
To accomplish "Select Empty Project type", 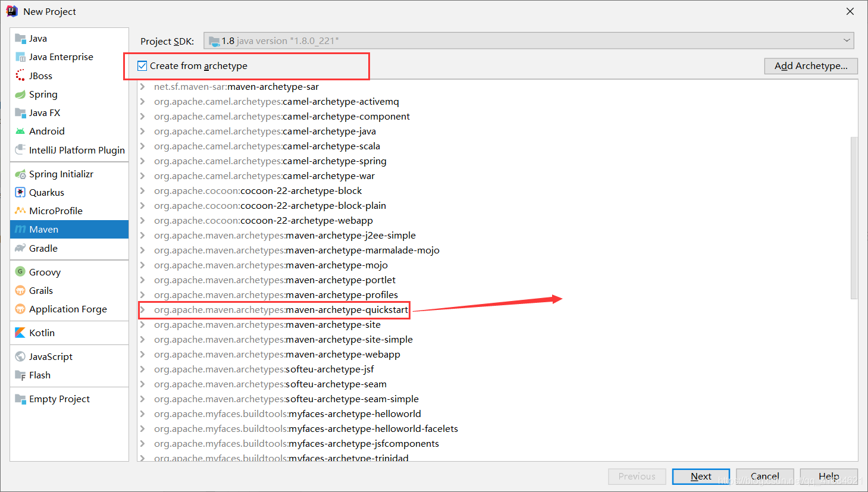I will tap(69, 399).
